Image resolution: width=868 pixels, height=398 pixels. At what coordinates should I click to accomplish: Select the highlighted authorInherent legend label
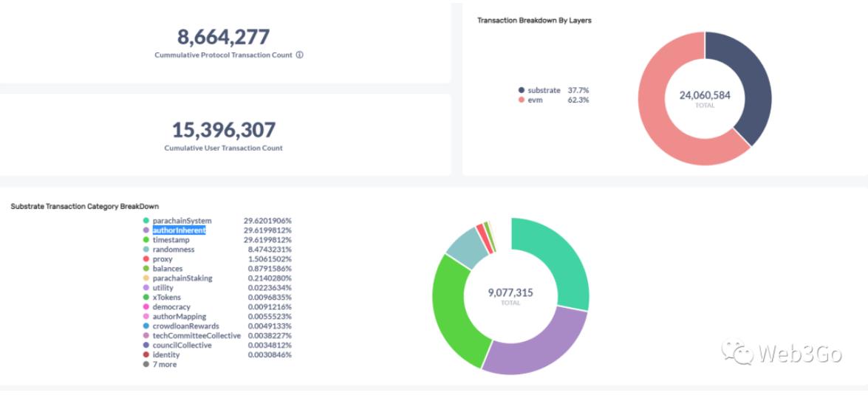[x=179, y=230]
